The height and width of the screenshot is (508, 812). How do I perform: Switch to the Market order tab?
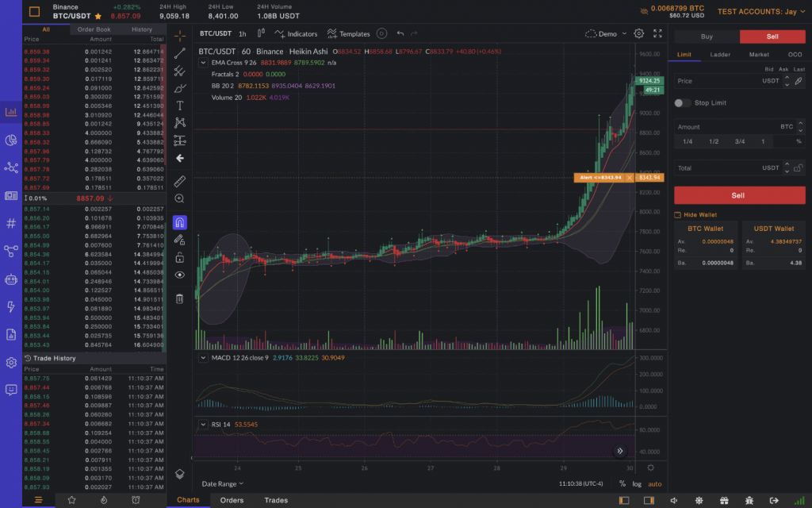[x=759, y=55]
